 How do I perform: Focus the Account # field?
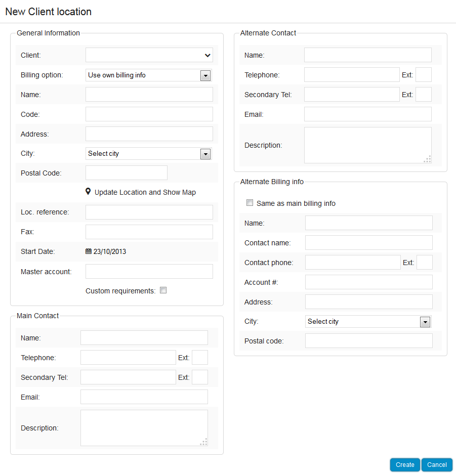(x=369, y=282)
